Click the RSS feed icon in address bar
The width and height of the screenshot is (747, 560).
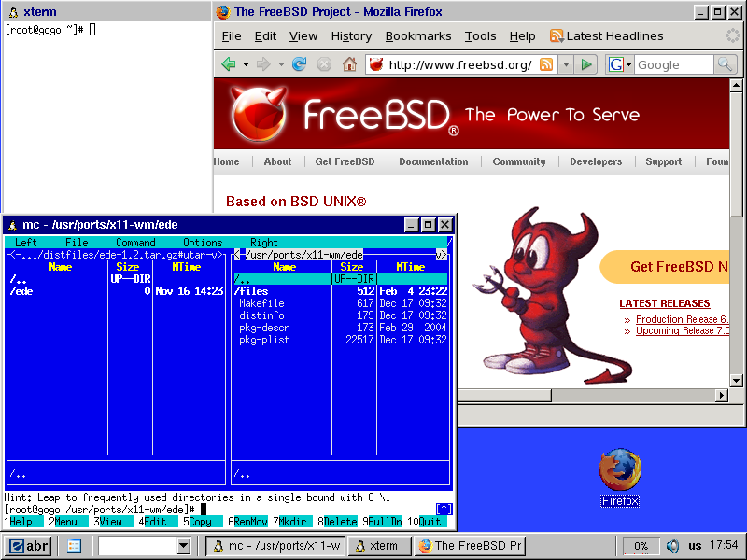click(546, 64)
